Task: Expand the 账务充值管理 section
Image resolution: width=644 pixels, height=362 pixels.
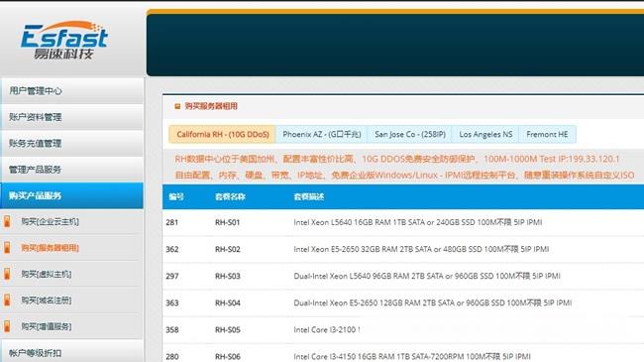Action: (x=72, y=144)
